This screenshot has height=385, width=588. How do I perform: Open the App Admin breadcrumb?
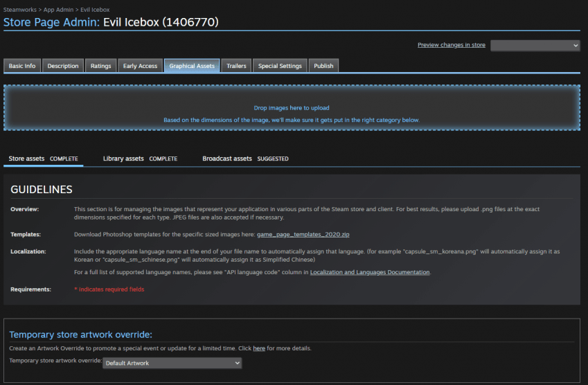tap(58, 10)
